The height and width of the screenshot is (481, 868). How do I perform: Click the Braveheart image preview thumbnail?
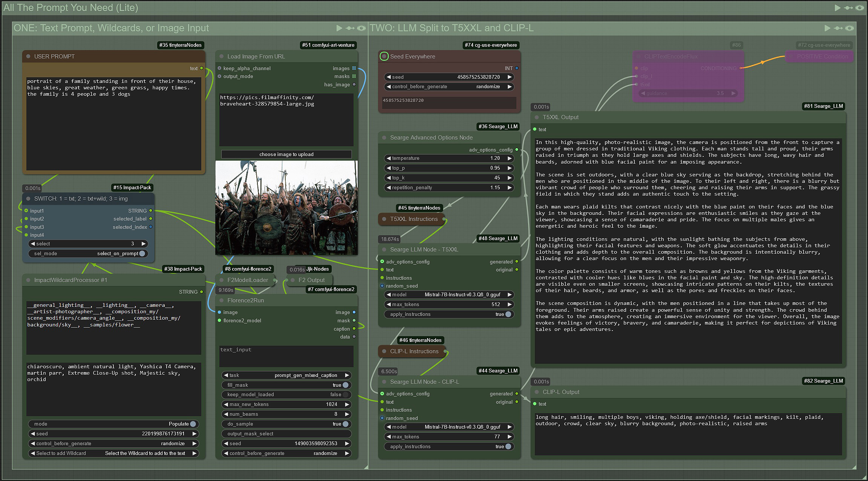286,208
